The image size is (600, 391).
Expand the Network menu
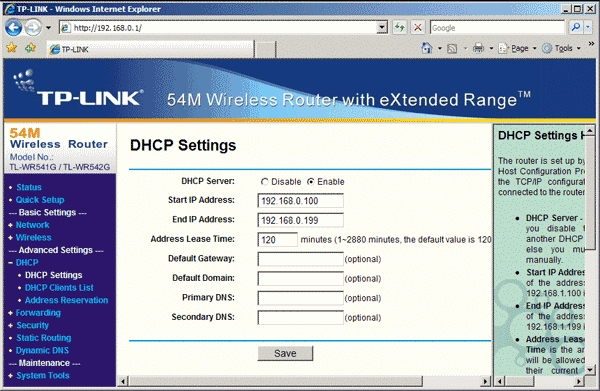coord(32,225)
